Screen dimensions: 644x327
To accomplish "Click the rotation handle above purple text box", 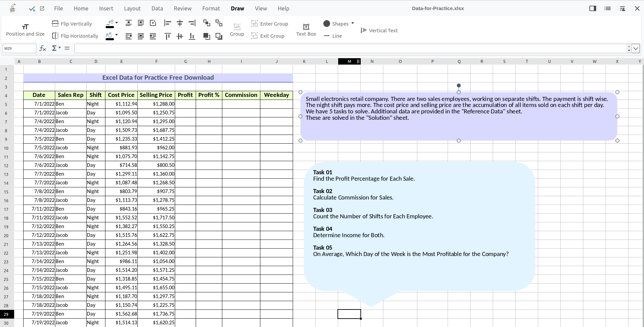I will click(459, 85).
